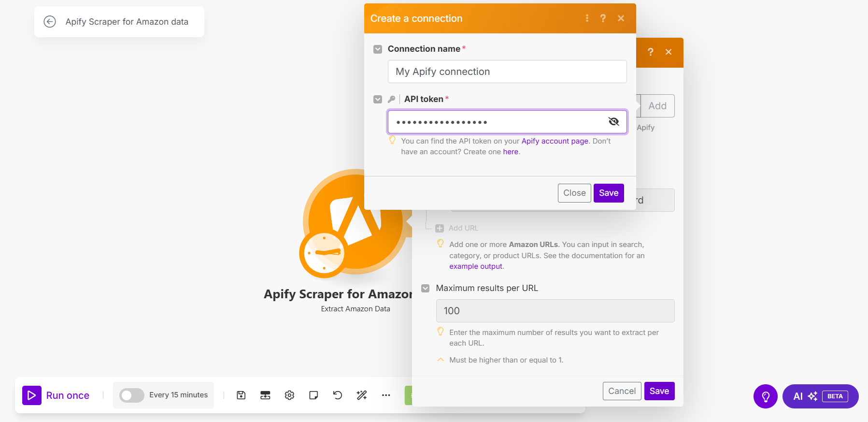The width and height of the screenshot is (868, 422).
Task: Open the Apify account page link
Action: pos(555,141)
